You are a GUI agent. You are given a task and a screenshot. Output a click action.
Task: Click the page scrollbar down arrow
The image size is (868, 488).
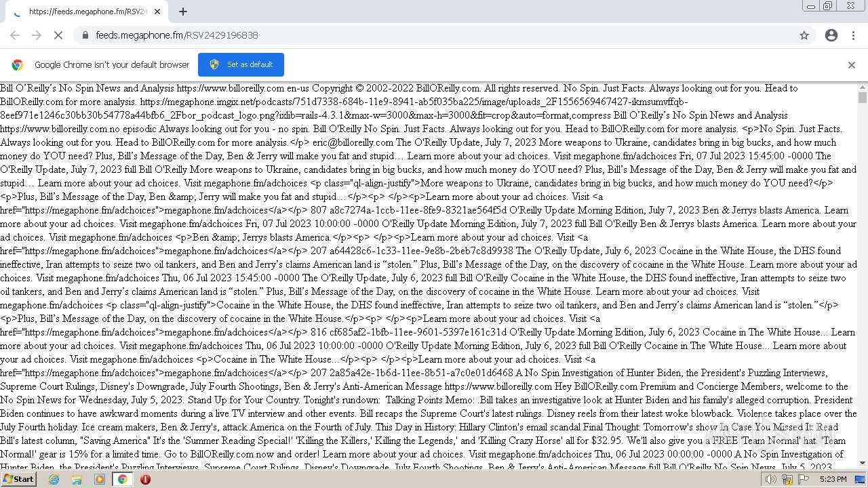pos(863,463)
